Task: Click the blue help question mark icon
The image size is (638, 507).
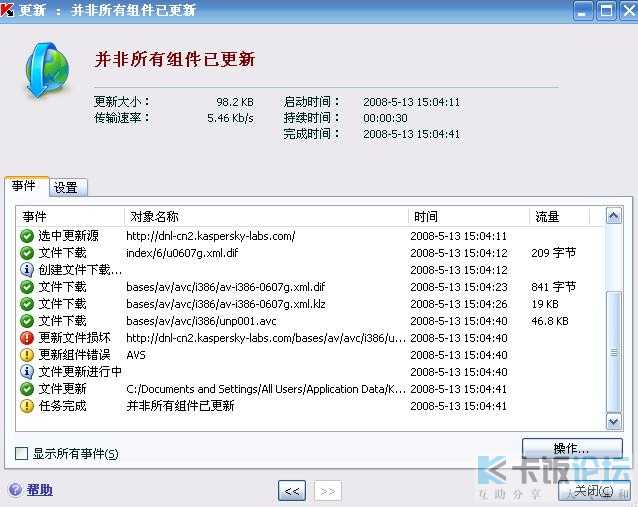Action: [x=15, y=490]
